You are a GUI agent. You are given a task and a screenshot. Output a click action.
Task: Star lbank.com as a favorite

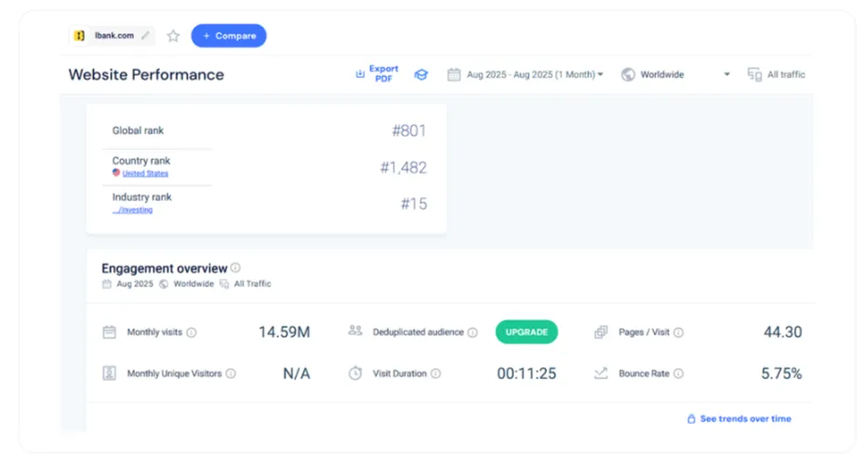tap(173, 36)
